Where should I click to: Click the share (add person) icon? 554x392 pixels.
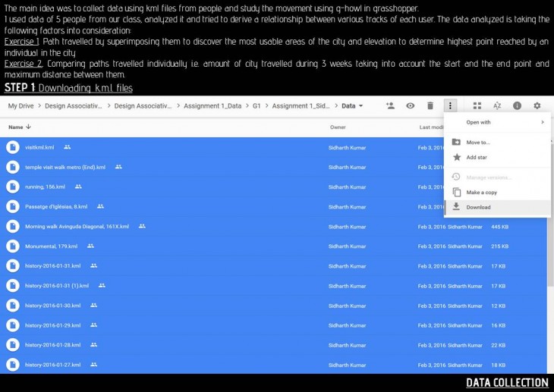[390, 106]
